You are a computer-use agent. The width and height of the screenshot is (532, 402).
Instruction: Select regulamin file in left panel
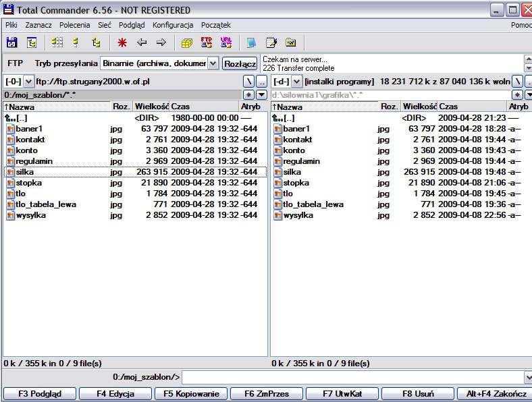pyautogui.click(x=135, y=161)
